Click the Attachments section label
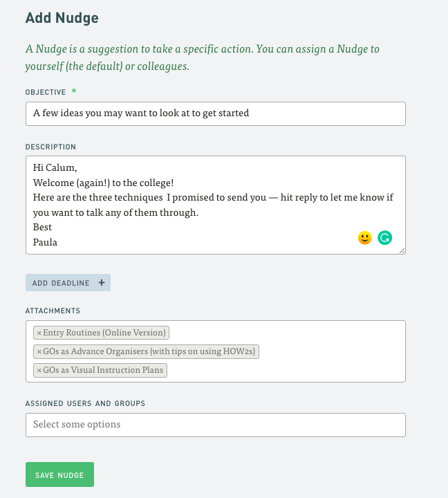Image resolution: width=448 pixels, height=498 pixels. (53, 311)
